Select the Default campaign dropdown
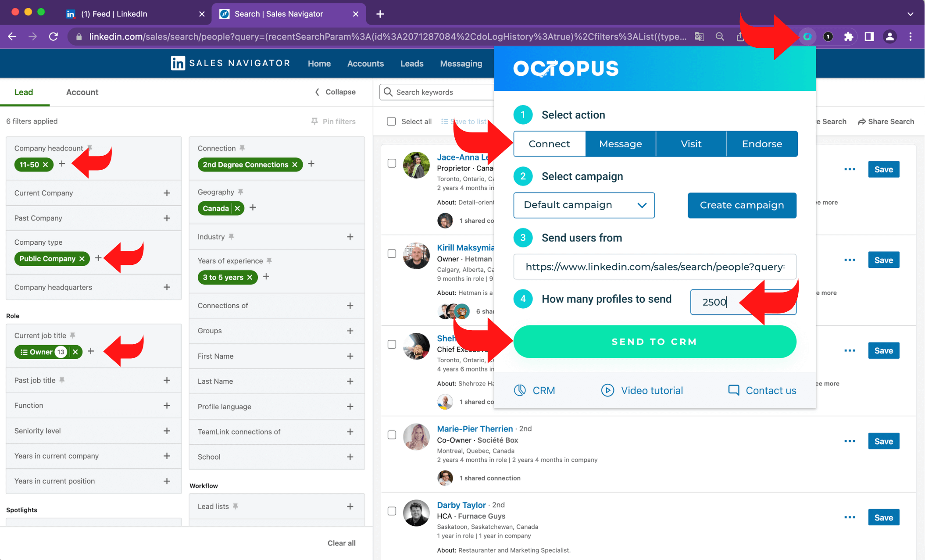Viewport: 925px width, 560px height. coord(583,205)
